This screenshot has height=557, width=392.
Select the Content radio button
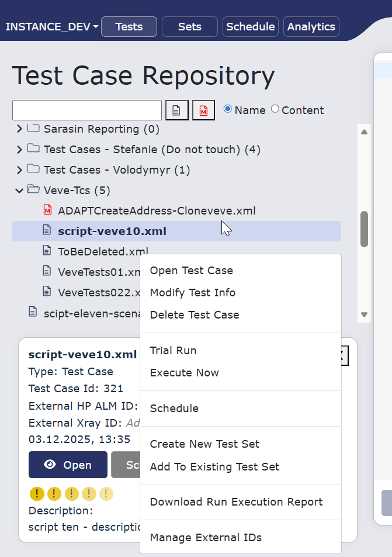click(x=275, y=109)
